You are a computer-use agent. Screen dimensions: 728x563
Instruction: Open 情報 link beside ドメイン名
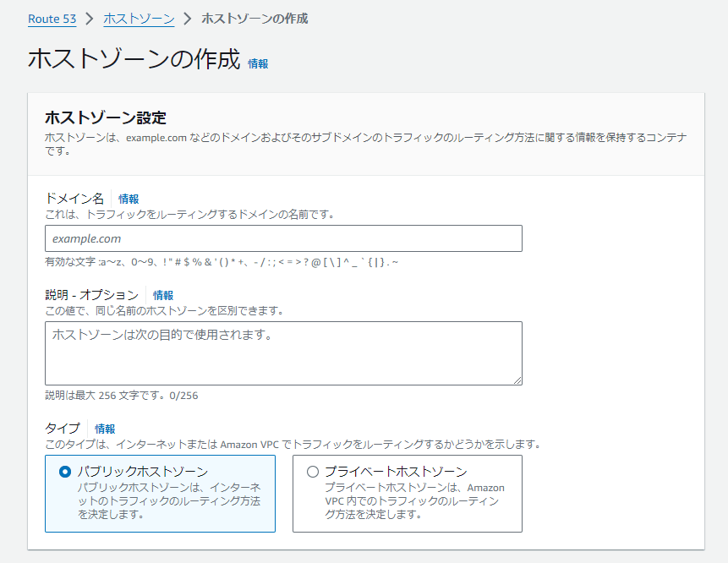[x=129, y=200]
